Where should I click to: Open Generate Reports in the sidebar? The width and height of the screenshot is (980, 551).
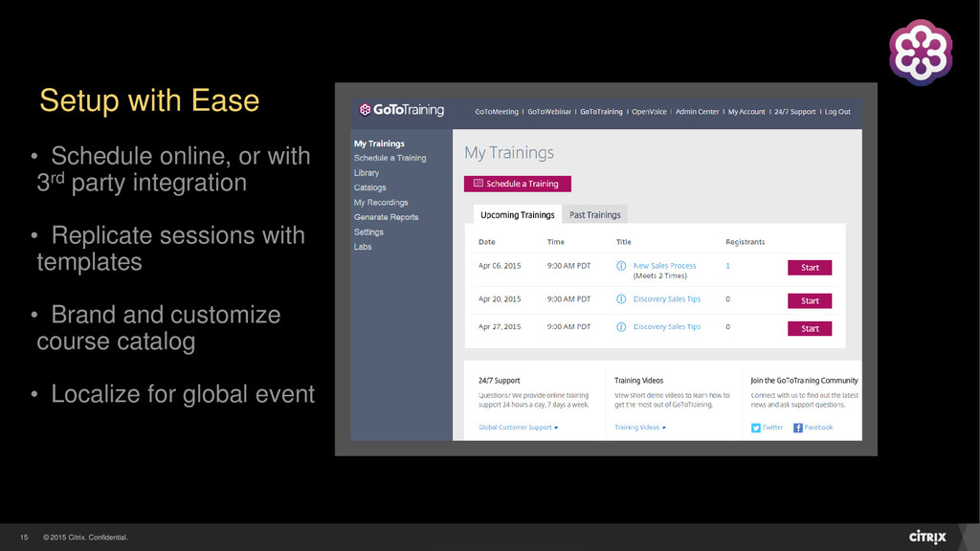tap(386, 217)
